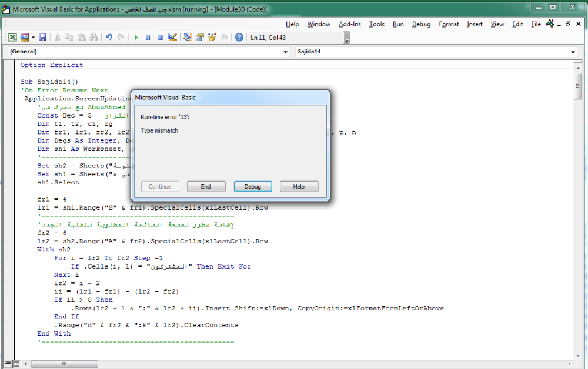
Task: Click the "Ln 11, Col 43" position indicator
Action: click(x=268, y=38)
